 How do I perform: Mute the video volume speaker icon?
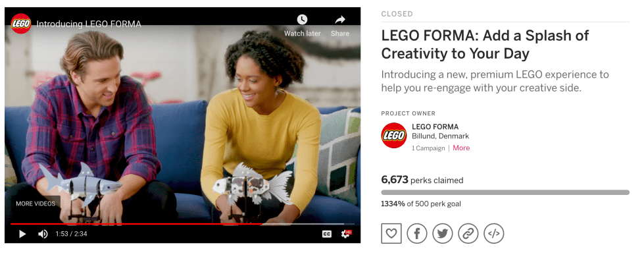coord(43,234)
